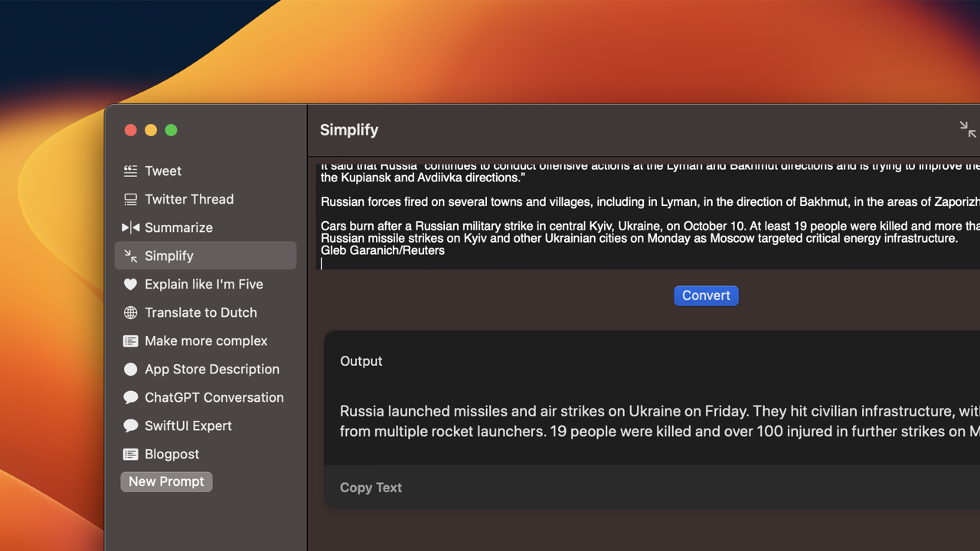Click the heart icon beside Explain like I'm Five
This screenshot has width=980, height=551.
131,285
